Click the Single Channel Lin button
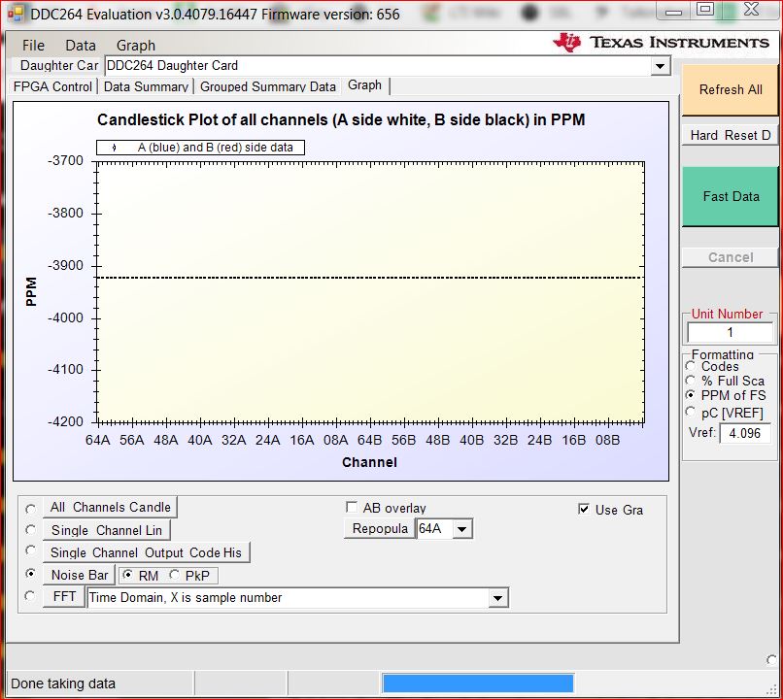 pos(106,530)
